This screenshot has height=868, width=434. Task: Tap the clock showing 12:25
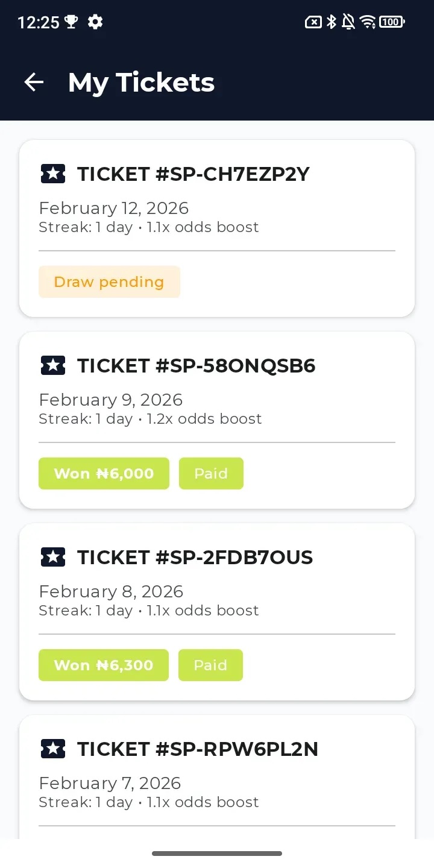40,22
